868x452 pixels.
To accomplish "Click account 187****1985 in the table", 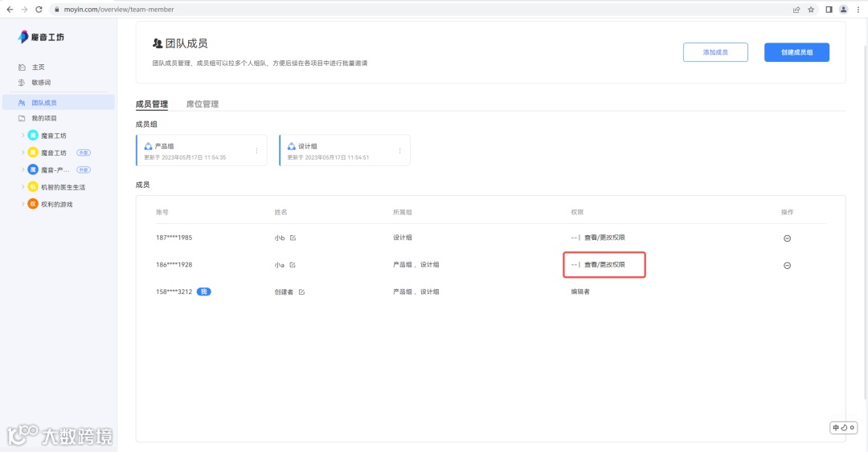I will (x=174, y=238).
